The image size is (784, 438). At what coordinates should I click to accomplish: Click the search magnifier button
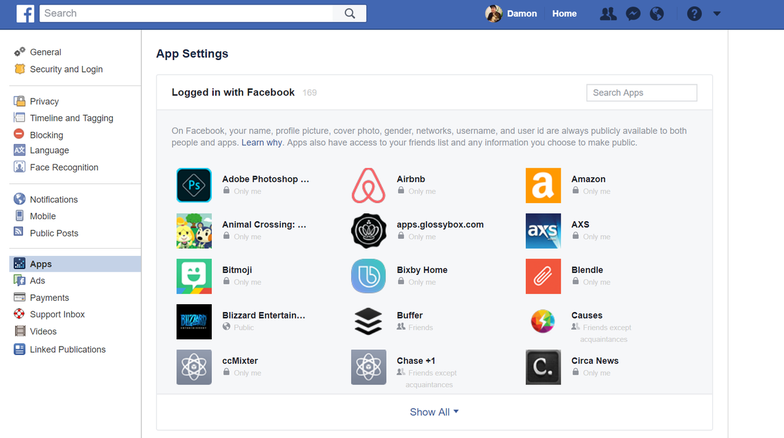[x=350, y=13]
